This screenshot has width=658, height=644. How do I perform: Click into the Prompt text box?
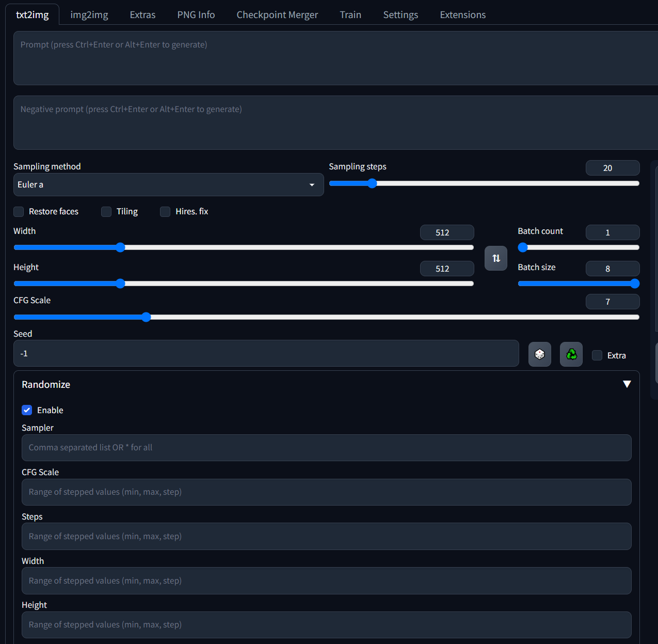tap(335, 58)
